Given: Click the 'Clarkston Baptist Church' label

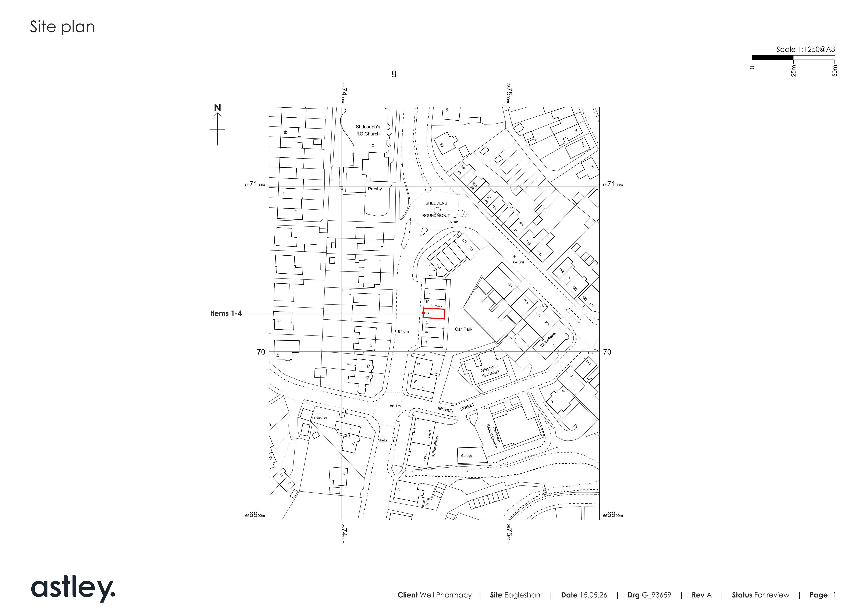Looking at the screenshot, I should click(x=493, y=436).
